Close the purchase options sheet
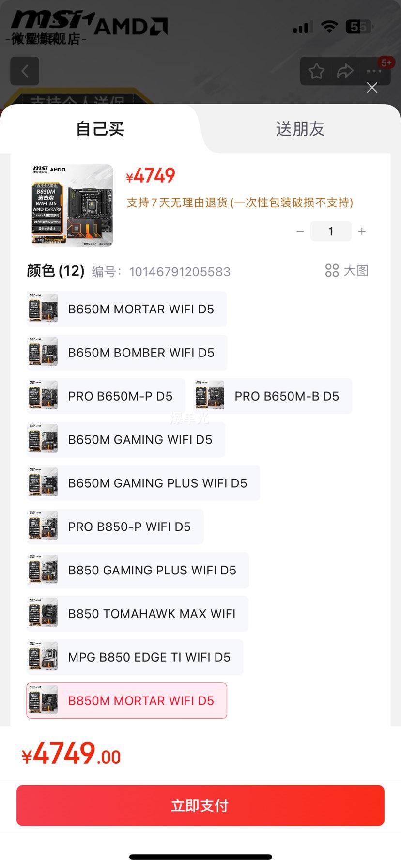The height and width of the screenshot is (868, 401). pos(372,88)
